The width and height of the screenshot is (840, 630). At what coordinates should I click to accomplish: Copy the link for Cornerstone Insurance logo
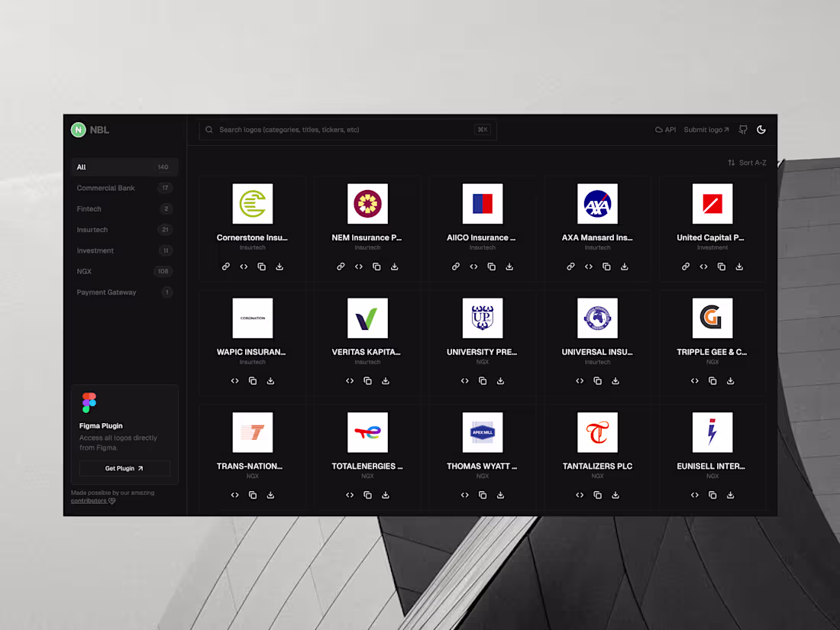[226, 267]
